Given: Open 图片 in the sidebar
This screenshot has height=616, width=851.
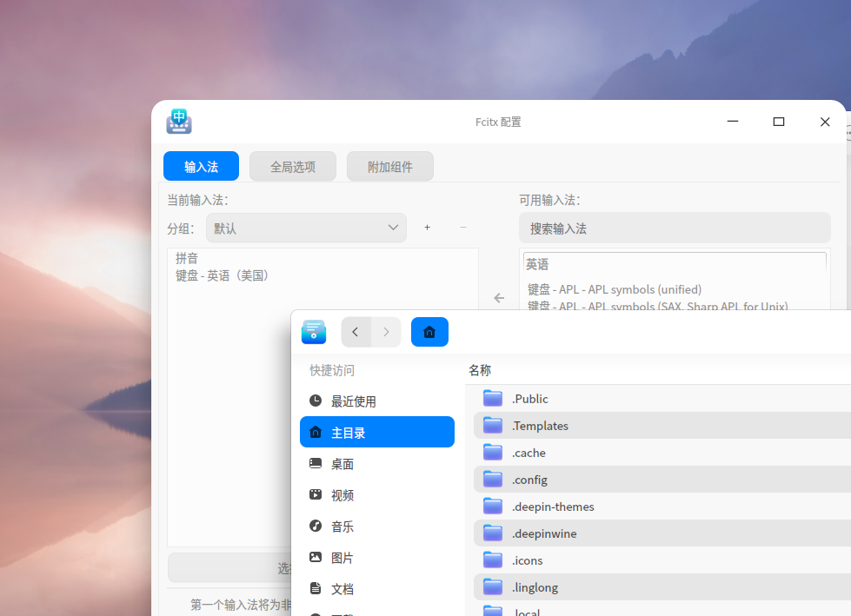Looking at the screenshot, I should (377, 558).
